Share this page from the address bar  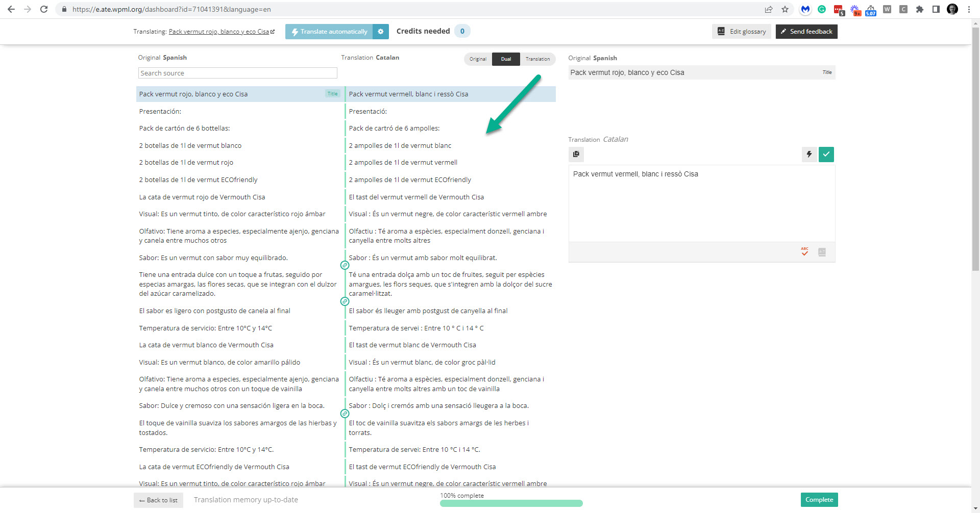pos(769,9)
